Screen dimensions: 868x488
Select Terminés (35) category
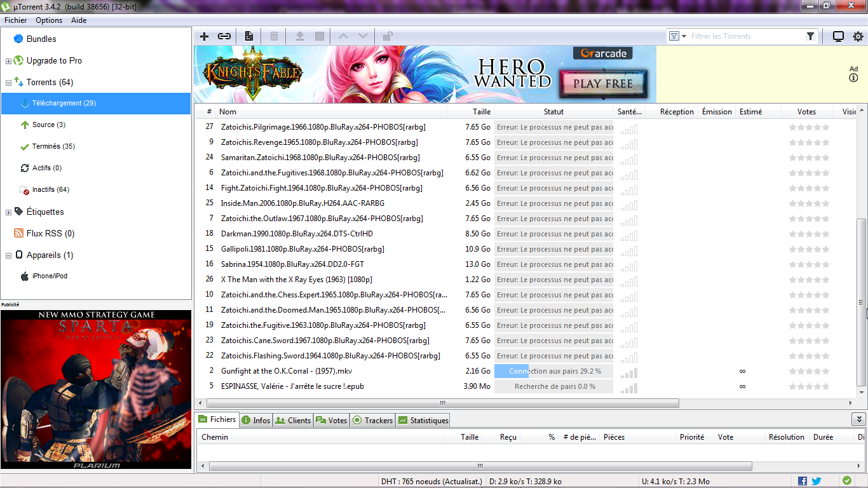point(53,146)
